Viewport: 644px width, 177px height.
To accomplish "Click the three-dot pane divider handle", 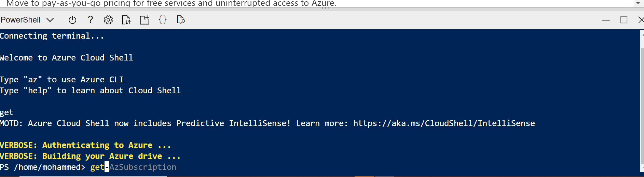I will point(326,8).
